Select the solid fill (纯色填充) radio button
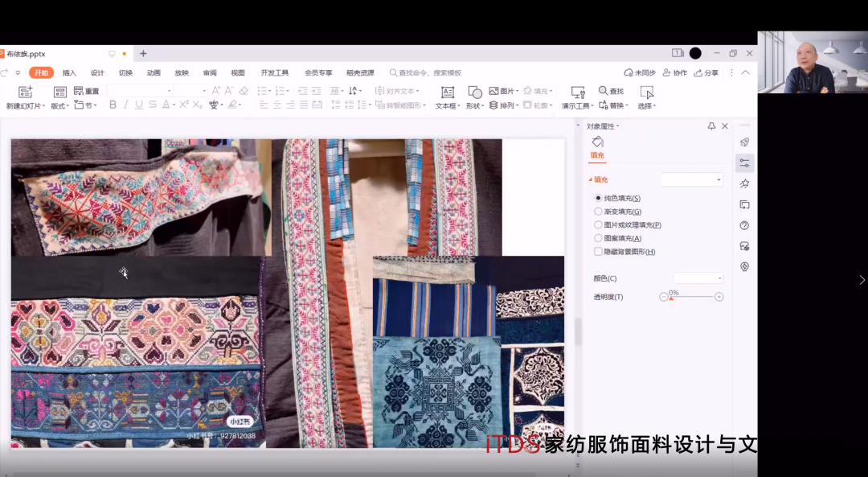The width and height of the screenshot is (868, 477). [598, 198]
